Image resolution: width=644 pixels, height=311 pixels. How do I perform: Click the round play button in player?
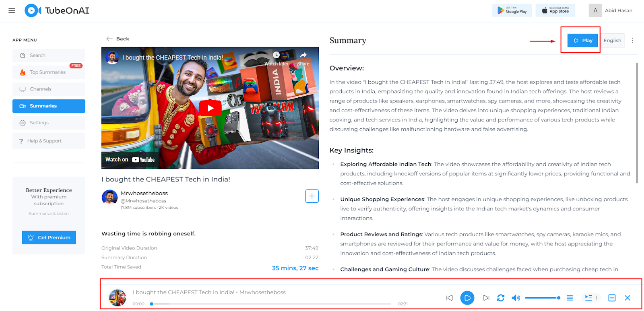coord(467,298)
